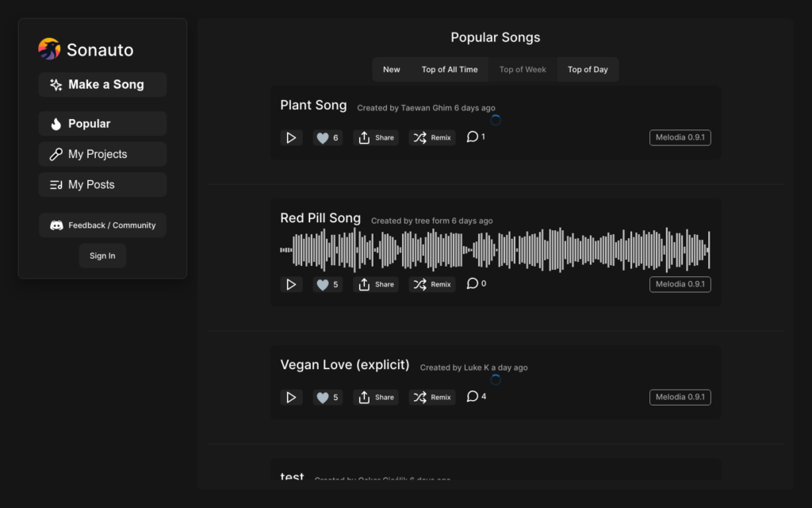
Task: Play the Plant Song track
Action: 291,138
